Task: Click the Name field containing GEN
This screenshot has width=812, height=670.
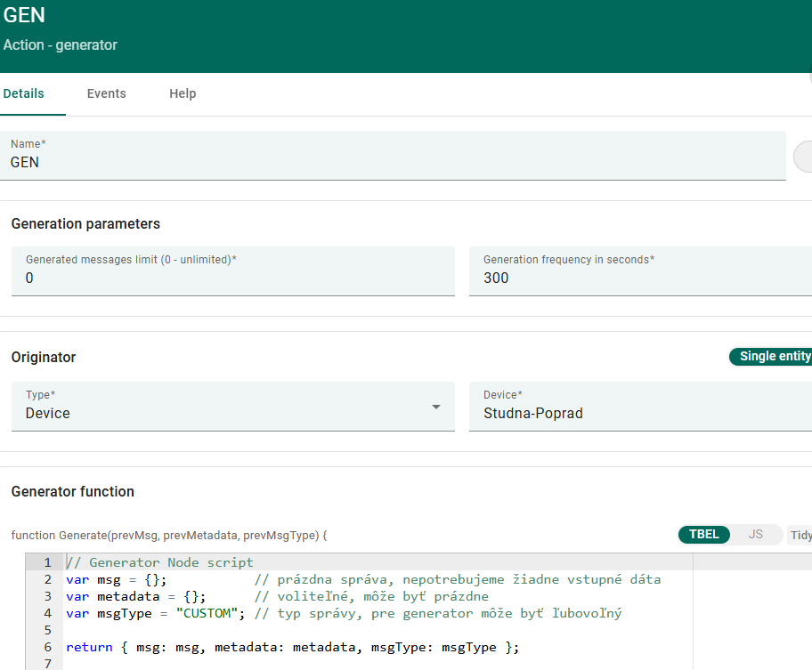Action: [x=392, y=162]
